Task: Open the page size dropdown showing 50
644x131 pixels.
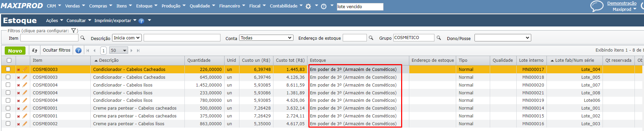Action: 119,51
